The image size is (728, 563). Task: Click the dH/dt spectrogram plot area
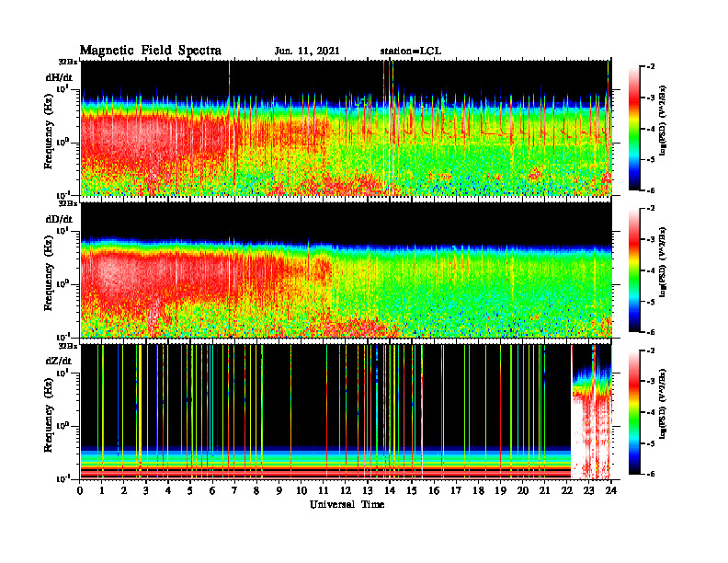click(x=347, y=128)
